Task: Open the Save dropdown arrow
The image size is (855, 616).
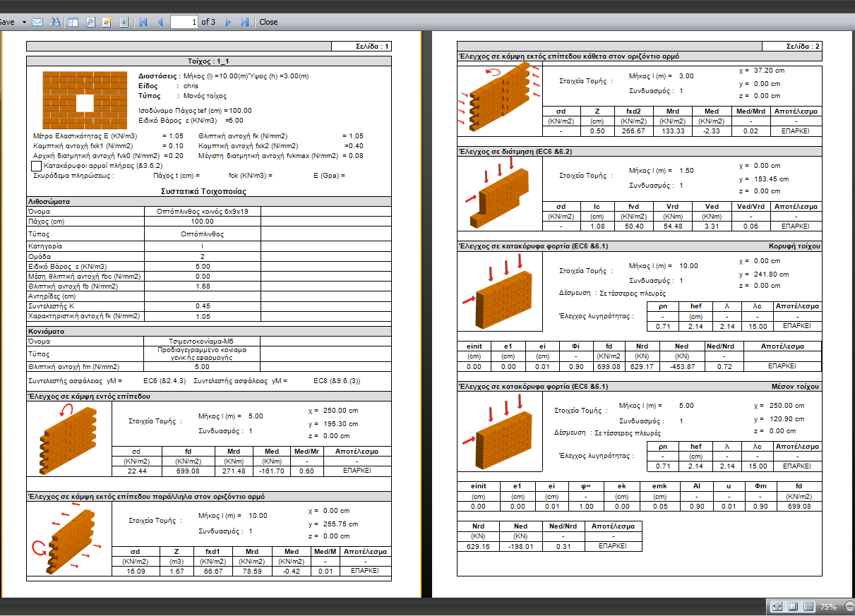Action: 24,22
